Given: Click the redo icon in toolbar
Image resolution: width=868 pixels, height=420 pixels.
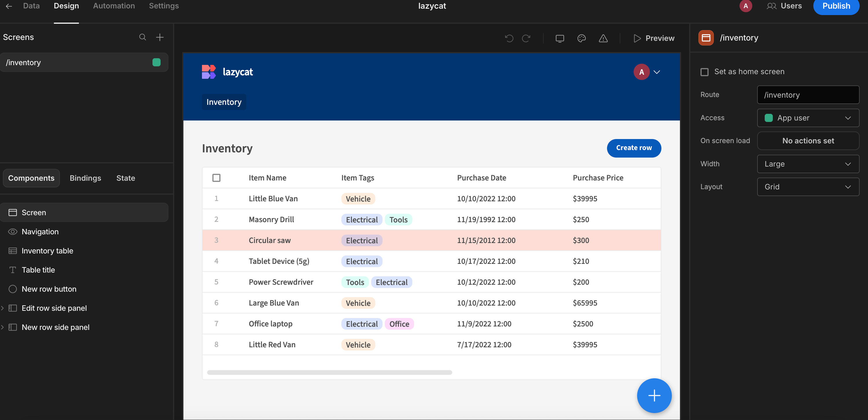Looking at the screenshot, I should pyautogui.click(x=526, y=38).
